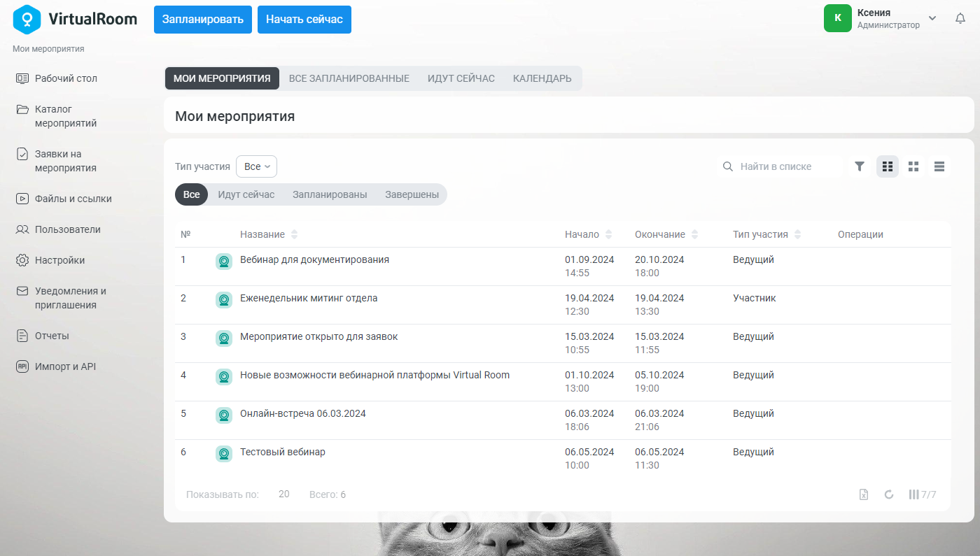
Task: Click the VirtualRoom logo icon
Action: pos(27,19)
